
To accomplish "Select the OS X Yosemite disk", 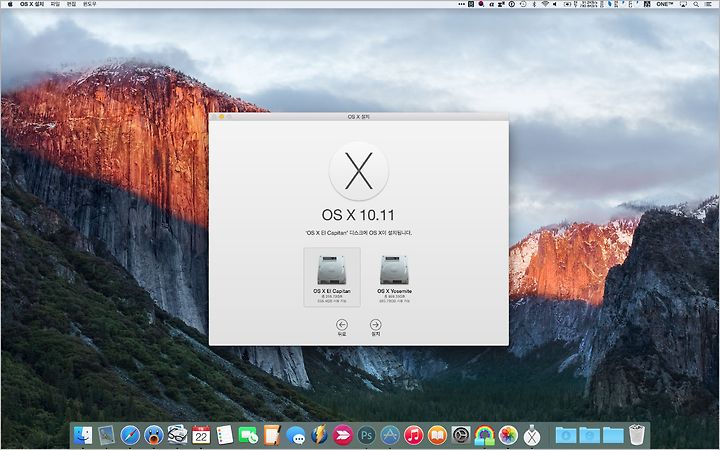I will point(394,277).
